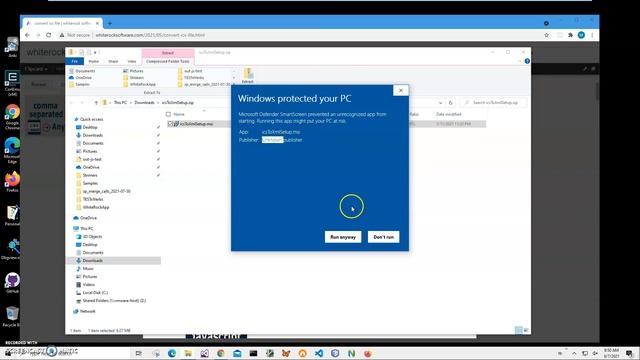Viewport: 640px width, 360px height.
Task: Expand the extract destinations gallery arrow
Action: pyautogui.click(x=234, y=84)
